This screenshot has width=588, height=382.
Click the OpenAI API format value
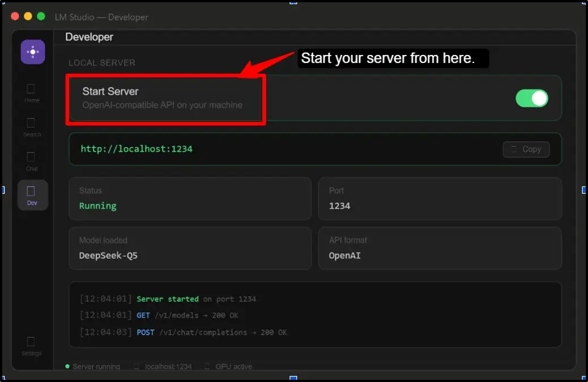tap(344, 256)
